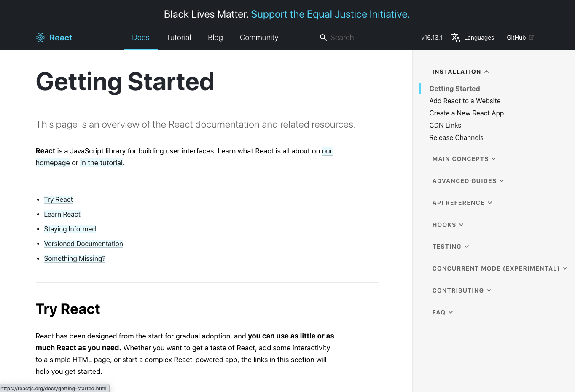Expand the FAQ section

443,312
